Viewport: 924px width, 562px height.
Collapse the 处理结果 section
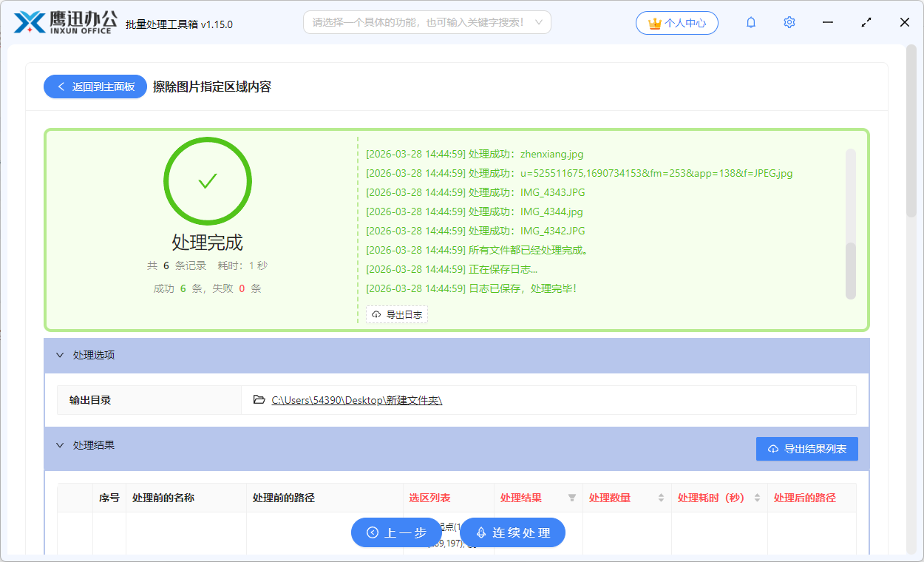point(61,445)
